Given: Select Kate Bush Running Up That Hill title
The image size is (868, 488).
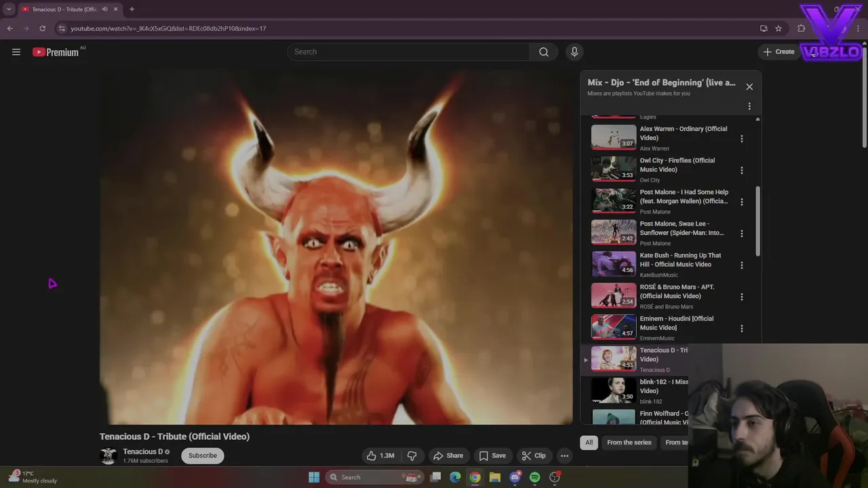Looking at the screenshot, I should pyautogui.click(x=680, y=260).
